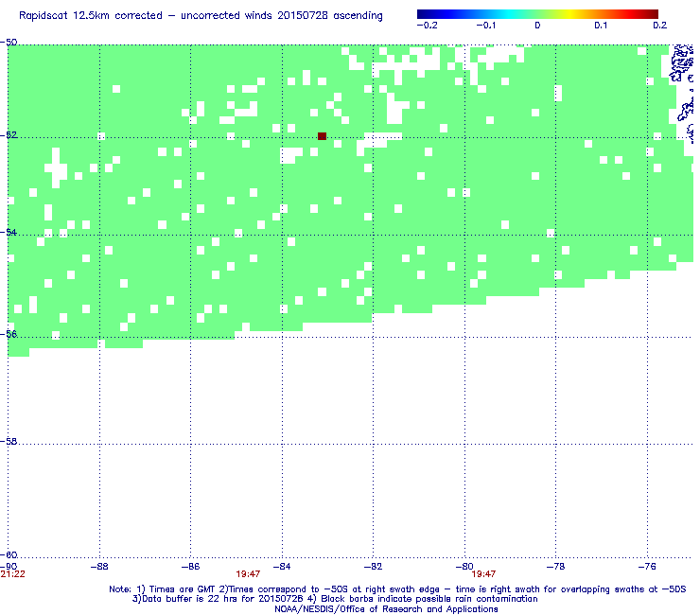Click the colorbar label '0.2'
700x615 pixels.
[660, 26]
